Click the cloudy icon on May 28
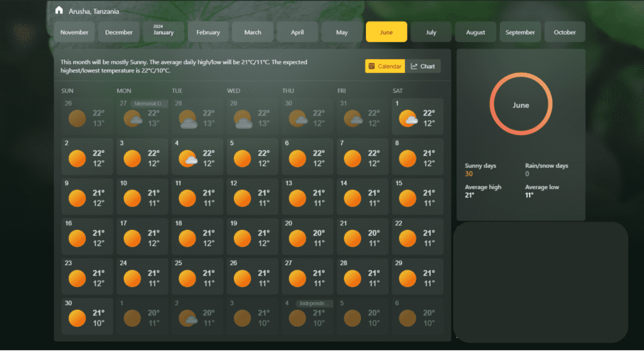This screenshot has height=362, width=644. point(187,118)
